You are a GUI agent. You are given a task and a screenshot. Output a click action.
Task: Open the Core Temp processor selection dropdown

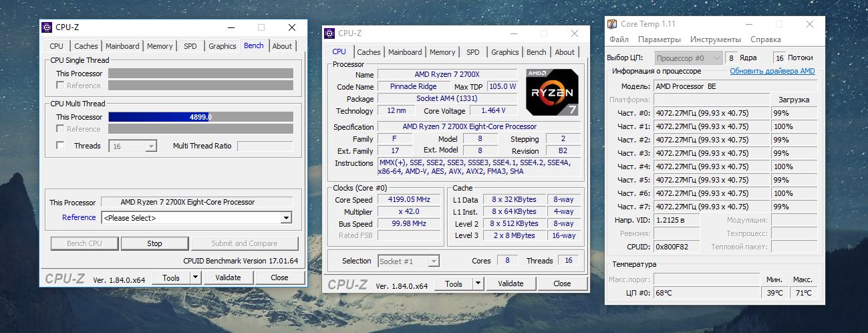(x=689, y=58)
